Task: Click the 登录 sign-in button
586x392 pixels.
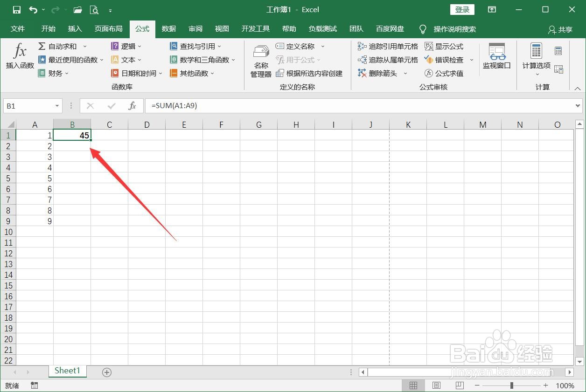Action: point(461,9)
